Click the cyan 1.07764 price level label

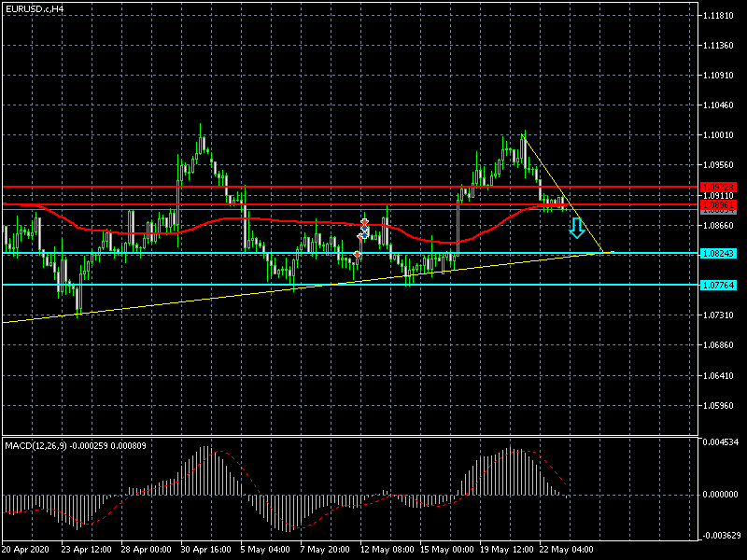(x=717, y=285)
